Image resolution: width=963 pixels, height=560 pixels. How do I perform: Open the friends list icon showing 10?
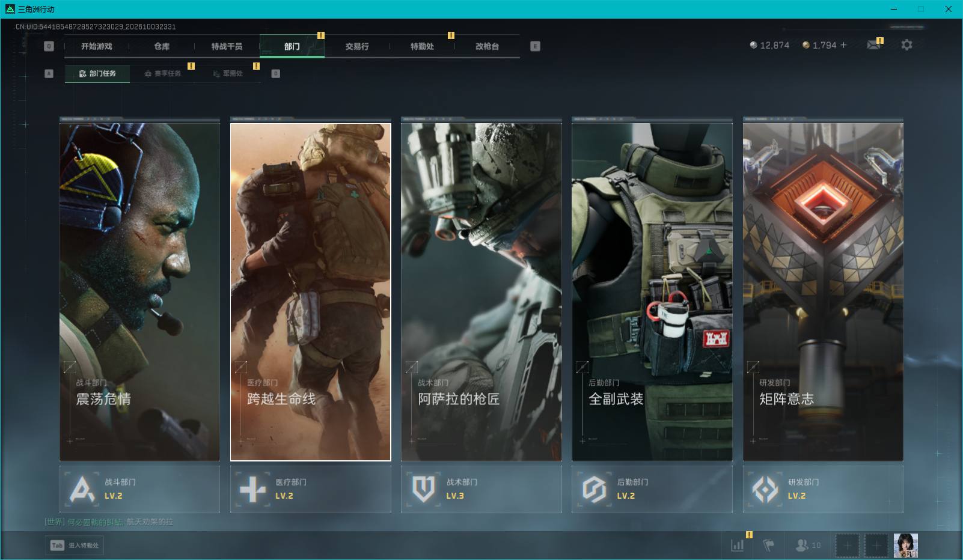(808, 546)
